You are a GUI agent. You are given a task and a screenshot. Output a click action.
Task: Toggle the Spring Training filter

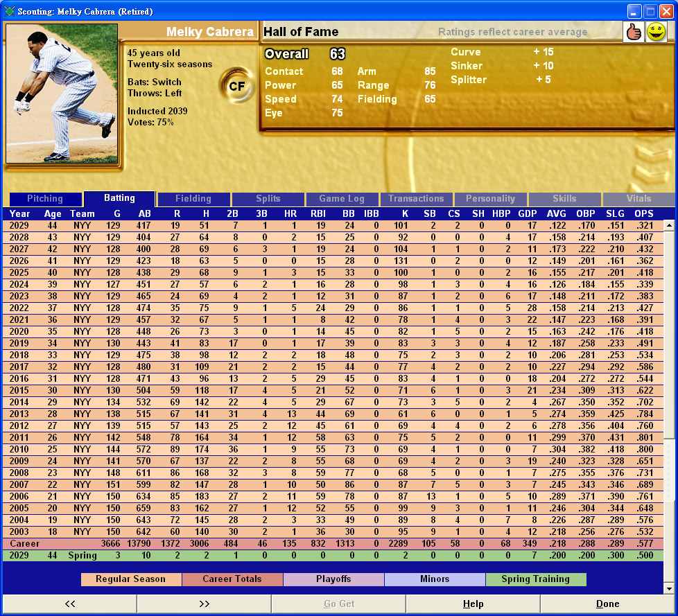536,579
